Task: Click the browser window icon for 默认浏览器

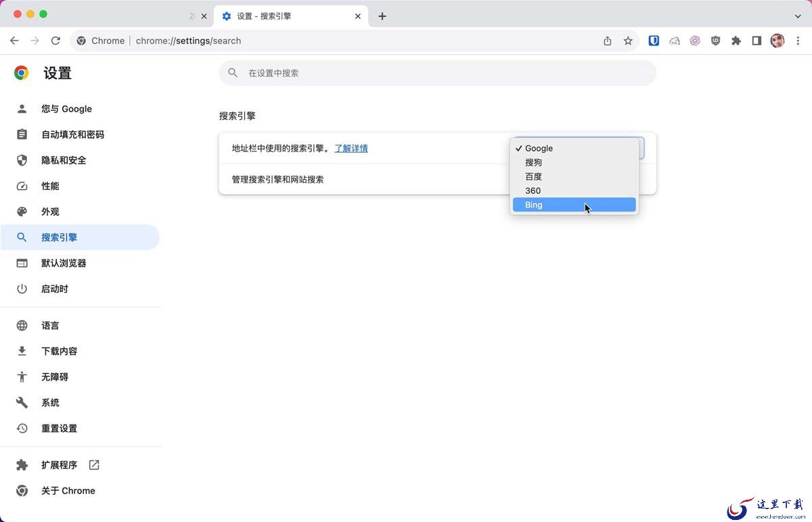Action: click(x=22, y=263)
